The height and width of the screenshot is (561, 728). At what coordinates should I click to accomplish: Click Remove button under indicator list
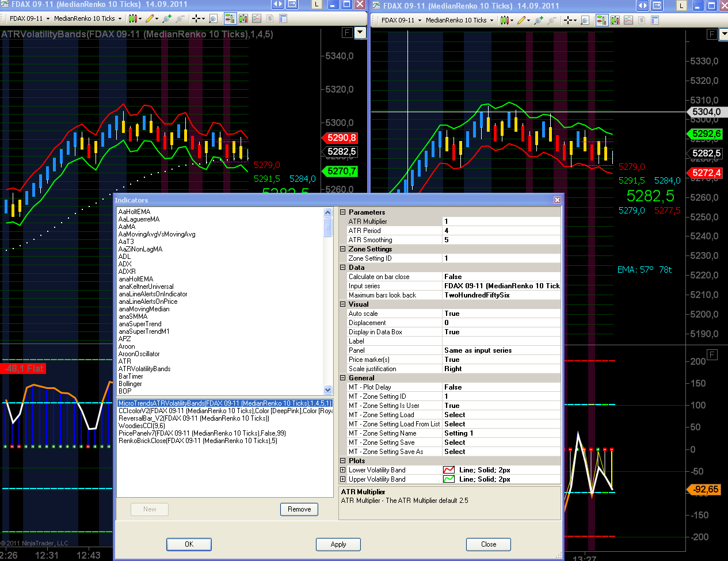click(299, 509)
